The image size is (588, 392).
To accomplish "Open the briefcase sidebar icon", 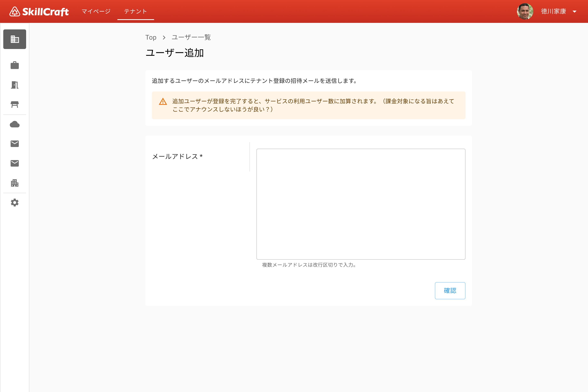I will 15,65.
